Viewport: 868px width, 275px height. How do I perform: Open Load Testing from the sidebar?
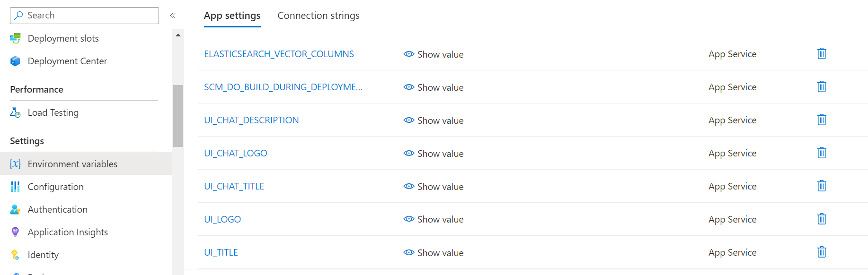53,112
